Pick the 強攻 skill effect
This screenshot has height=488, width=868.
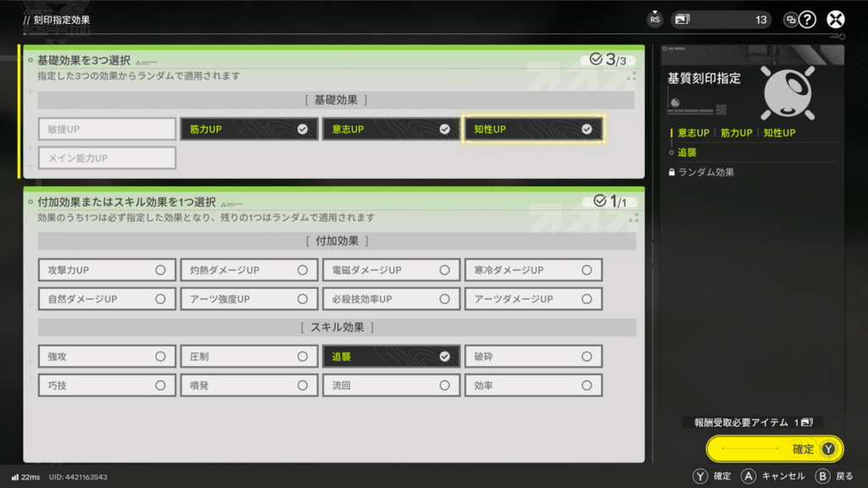[106, 357]
